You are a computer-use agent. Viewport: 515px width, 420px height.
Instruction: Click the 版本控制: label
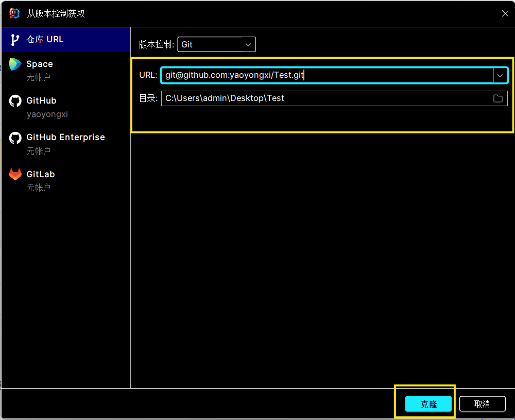(157, 45)
